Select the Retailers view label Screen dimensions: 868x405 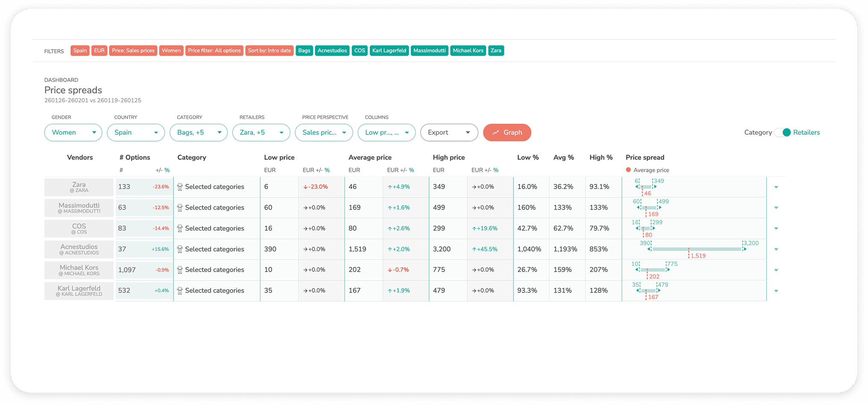click(806, 133)
